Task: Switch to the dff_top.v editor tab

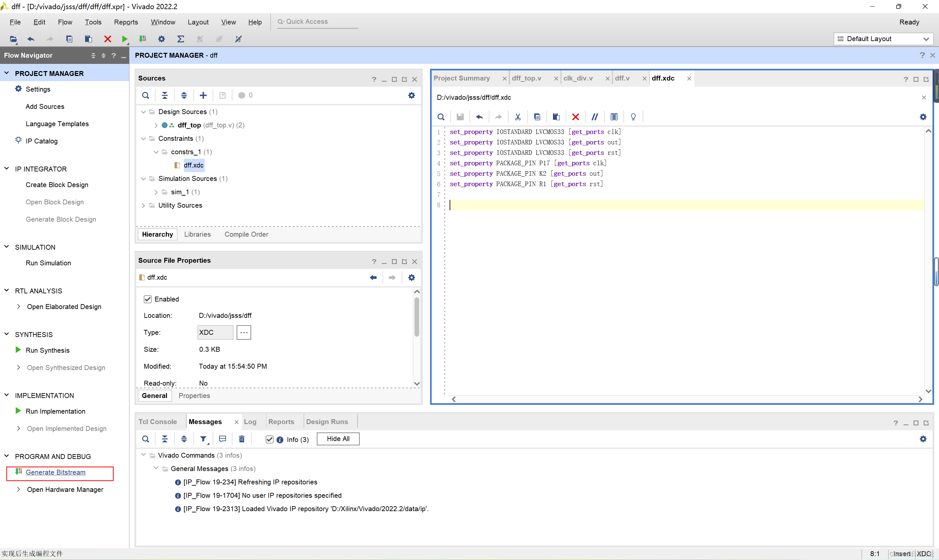Action: coord(527,78)
